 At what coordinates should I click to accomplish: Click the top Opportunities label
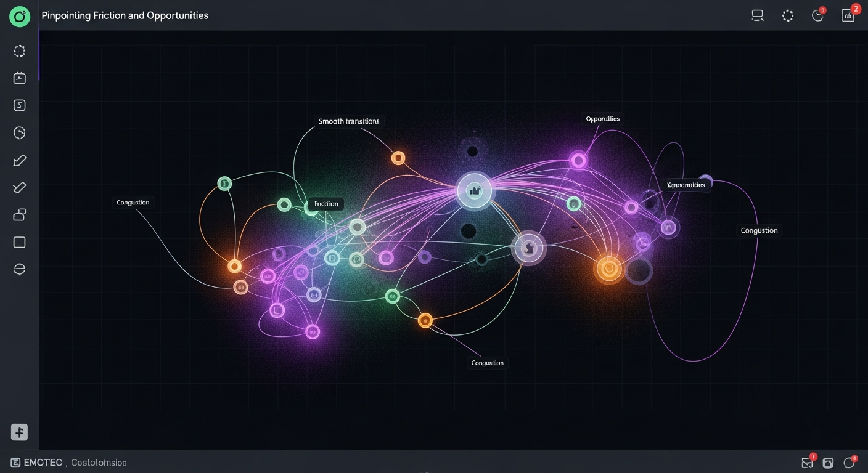(602, 119)
